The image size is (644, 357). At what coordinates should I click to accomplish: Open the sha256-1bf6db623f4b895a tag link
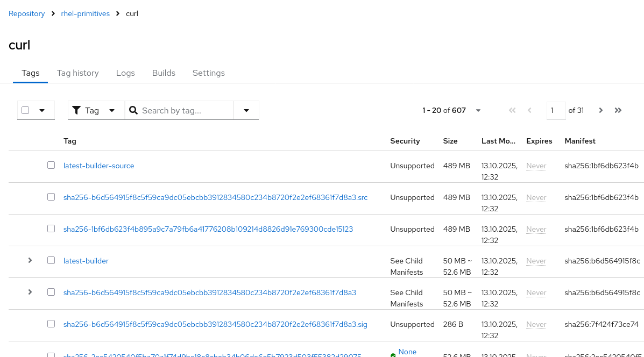click(208, 229)
